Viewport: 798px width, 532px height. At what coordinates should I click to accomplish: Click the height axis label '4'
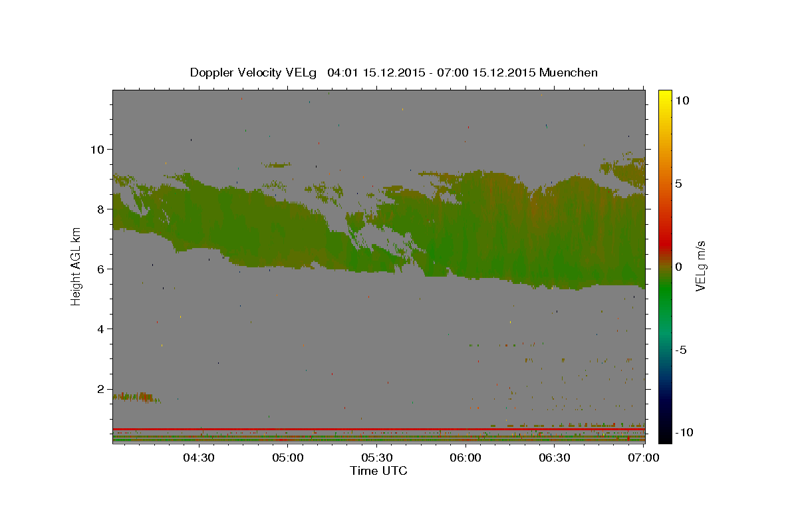[x=100, y=329]
